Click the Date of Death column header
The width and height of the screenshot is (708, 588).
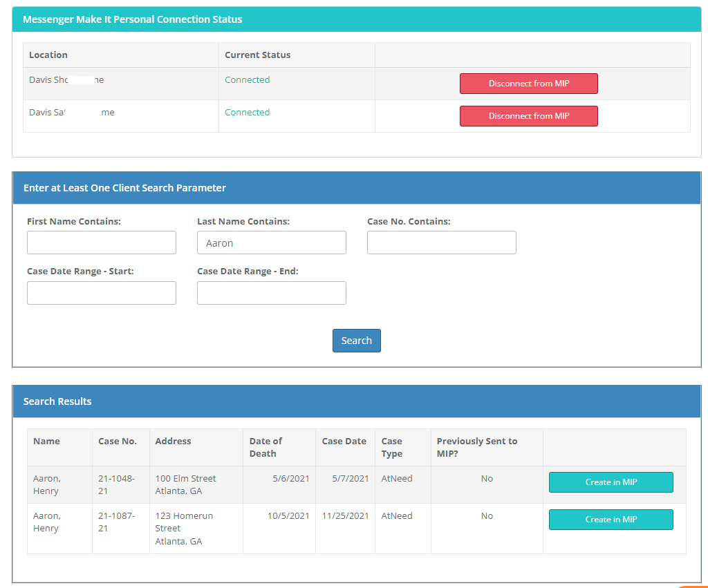click(266, 447)
